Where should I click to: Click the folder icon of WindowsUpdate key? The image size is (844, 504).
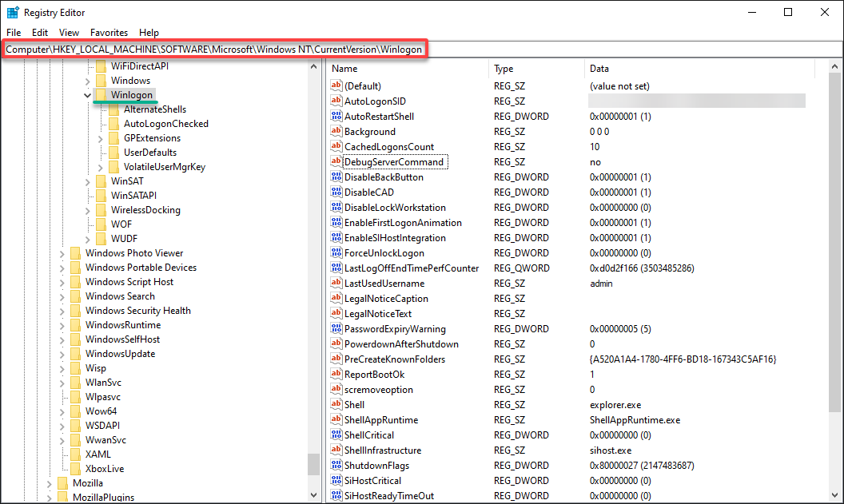pos(76,353)
